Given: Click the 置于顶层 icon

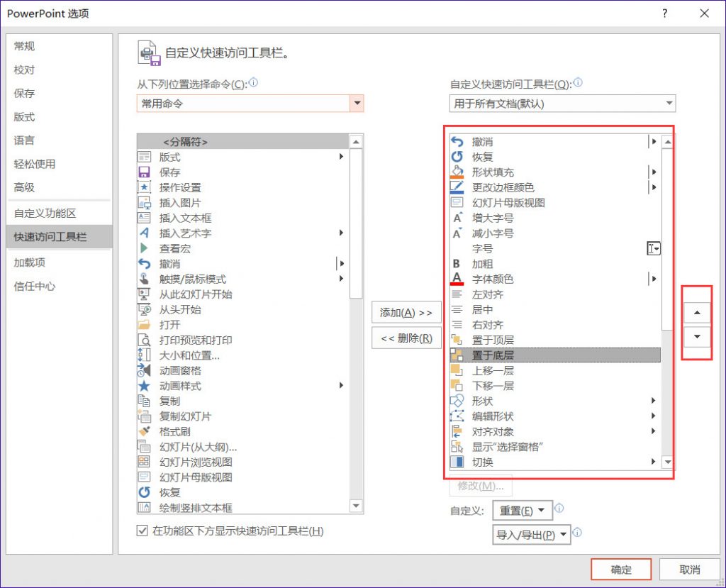Looking at the screenshot, I should click(457, 340).
